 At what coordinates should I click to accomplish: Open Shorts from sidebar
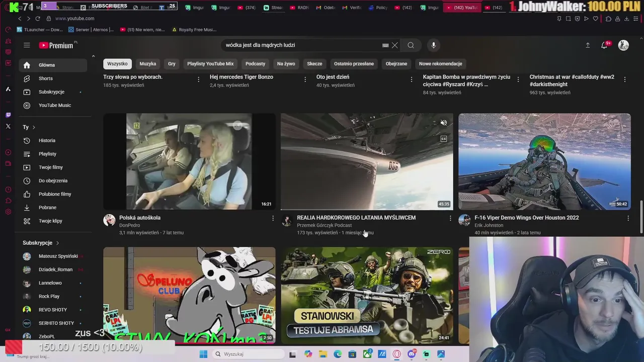tap(54, 78)
